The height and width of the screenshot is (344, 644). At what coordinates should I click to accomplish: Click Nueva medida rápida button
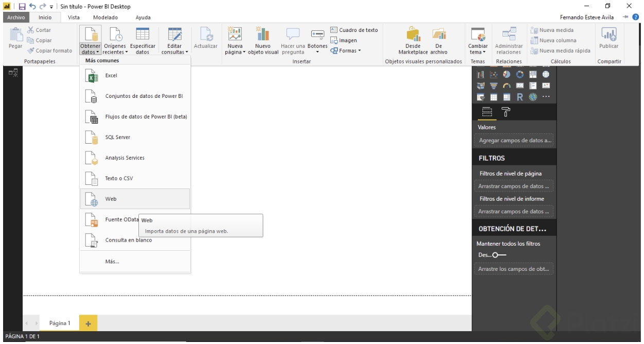(560, 50)
